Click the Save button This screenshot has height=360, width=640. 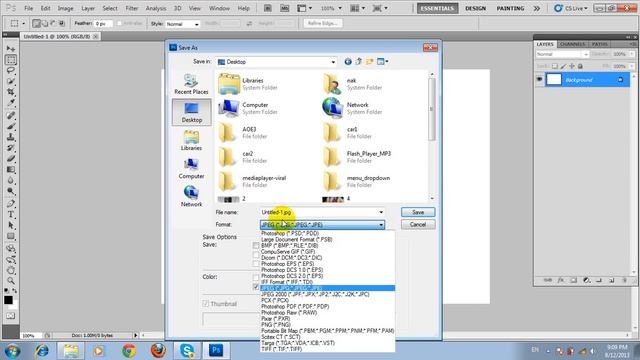pos(418,212)
